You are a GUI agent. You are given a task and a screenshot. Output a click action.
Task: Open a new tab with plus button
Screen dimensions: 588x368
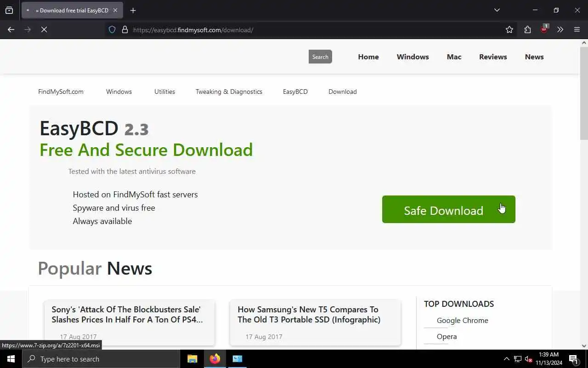tap(133, 10)
